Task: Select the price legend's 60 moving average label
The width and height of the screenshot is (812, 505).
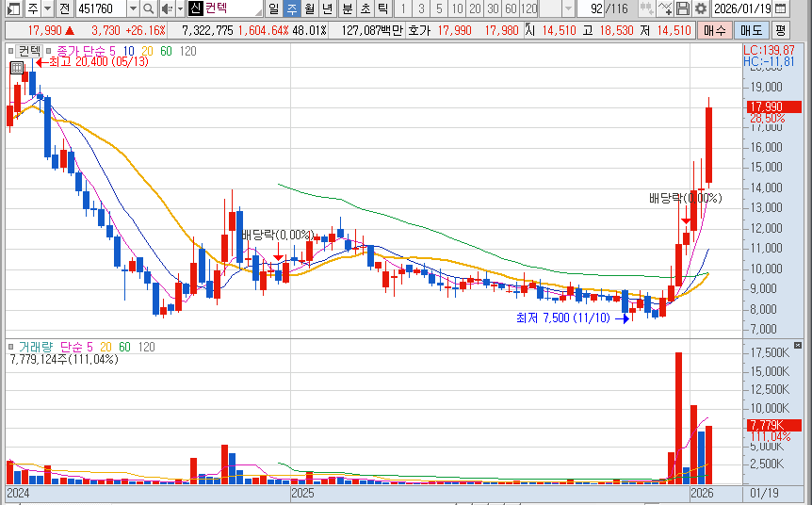Action: [166, 51]
